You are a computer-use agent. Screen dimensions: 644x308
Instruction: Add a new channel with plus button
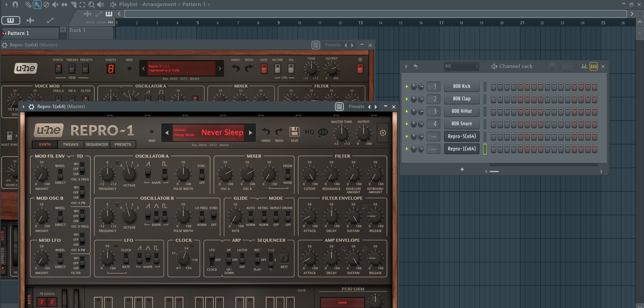462,170
